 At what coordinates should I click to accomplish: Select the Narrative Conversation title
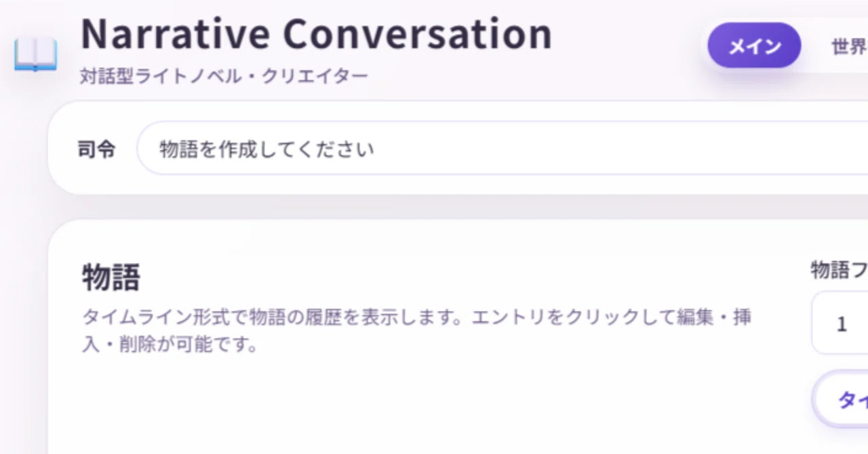(x=316, y=33)
